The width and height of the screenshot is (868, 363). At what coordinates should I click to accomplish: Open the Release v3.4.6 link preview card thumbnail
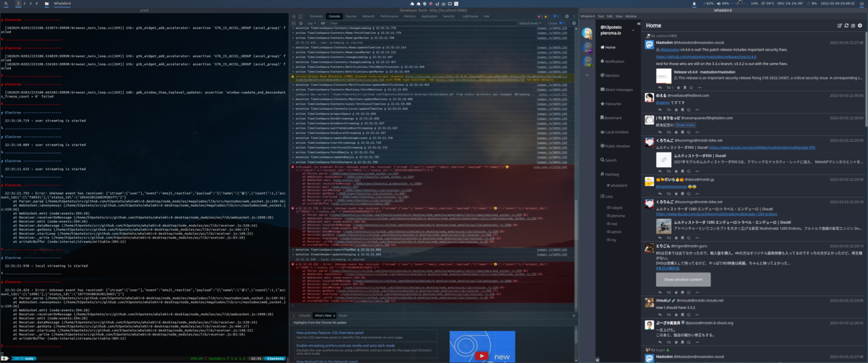(663, 77)
